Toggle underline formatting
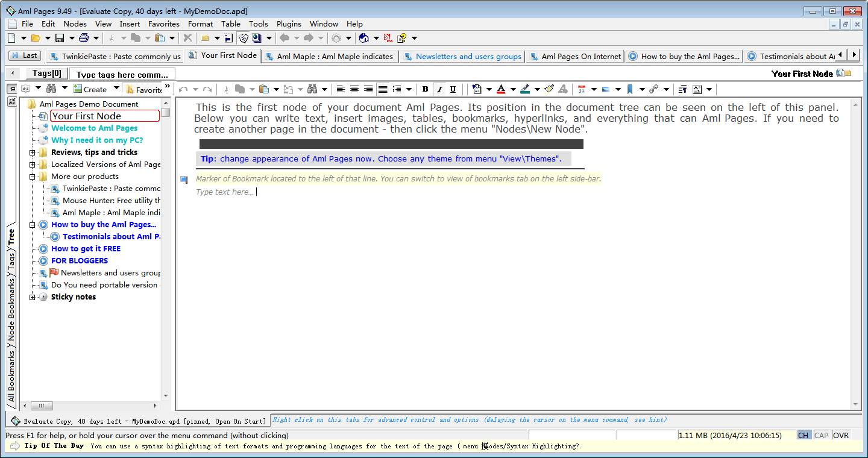Image resolution: width=868 pixels, height=458 pixels. click(453, 89)
